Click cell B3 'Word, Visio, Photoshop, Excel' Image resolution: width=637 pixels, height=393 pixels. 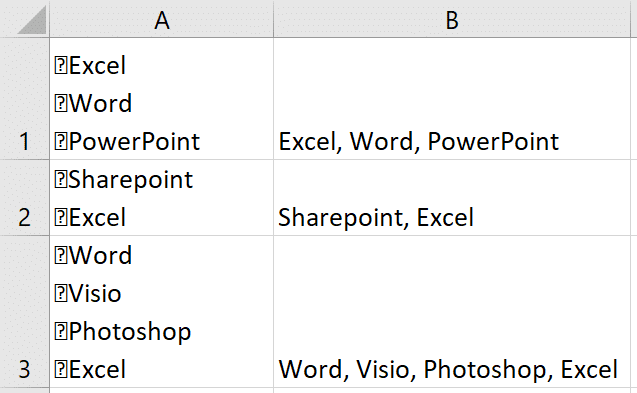(452, 311)
